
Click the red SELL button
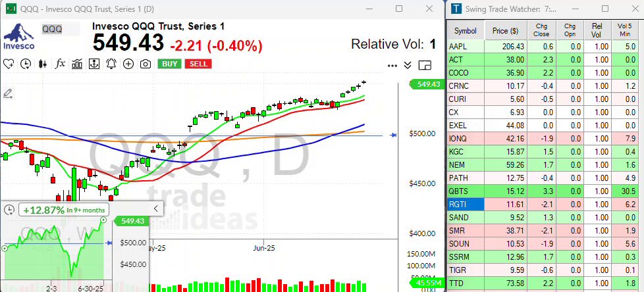198,64
